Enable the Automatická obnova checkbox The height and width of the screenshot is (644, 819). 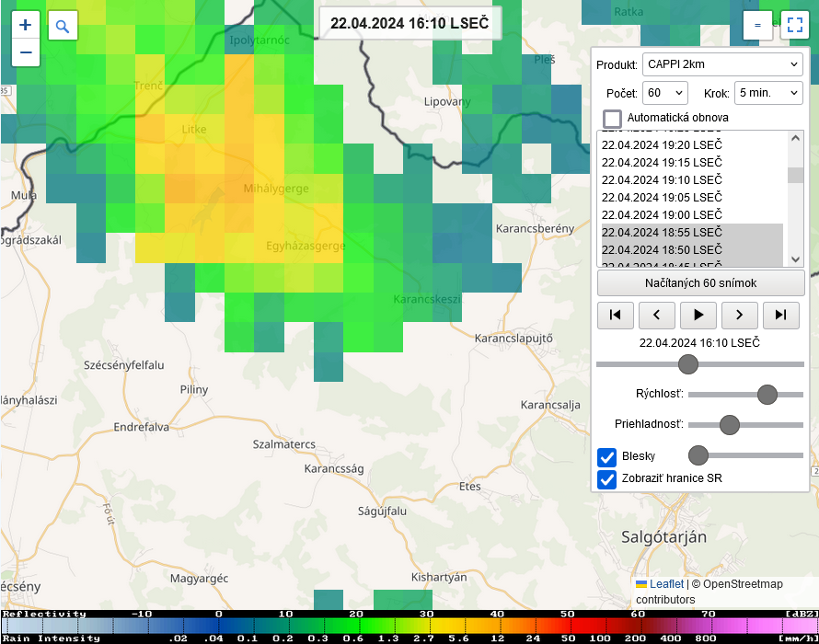(x=612, y=119)
